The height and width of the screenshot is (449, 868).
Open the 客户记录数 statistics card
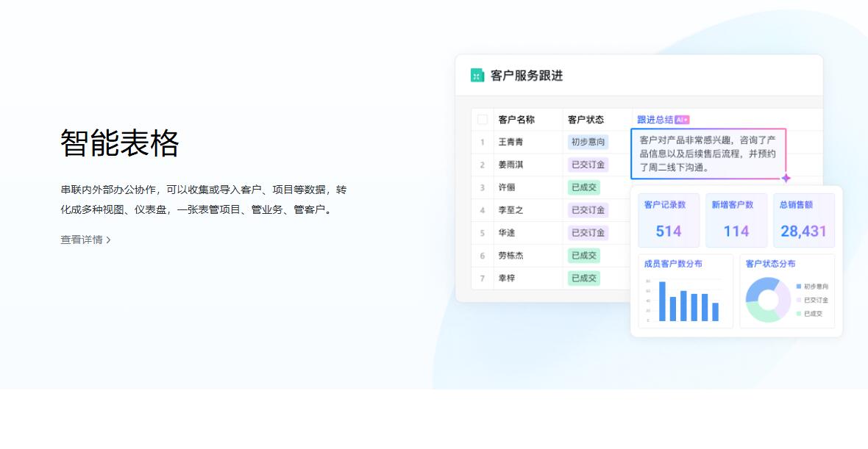click(669, 219)
